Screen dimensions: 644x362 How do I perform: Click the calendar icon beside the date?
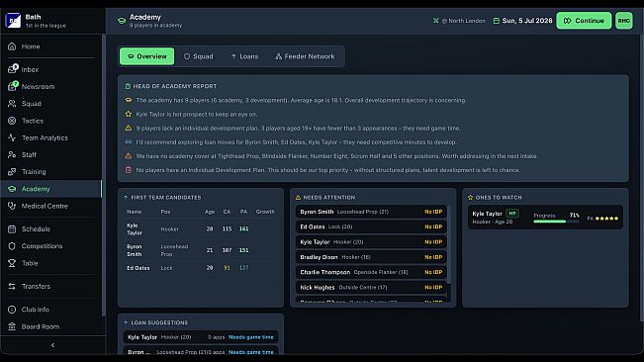pos(497,21)
